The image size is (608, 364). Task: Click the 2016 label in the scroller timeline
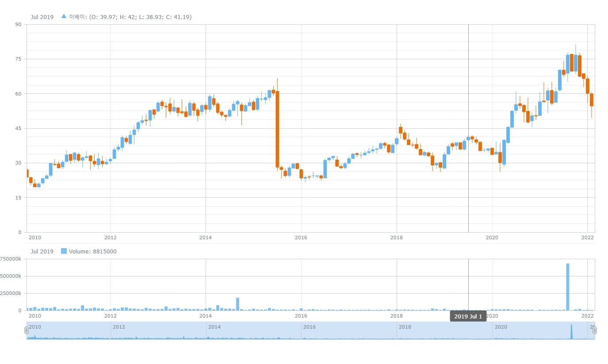(309, 326)
